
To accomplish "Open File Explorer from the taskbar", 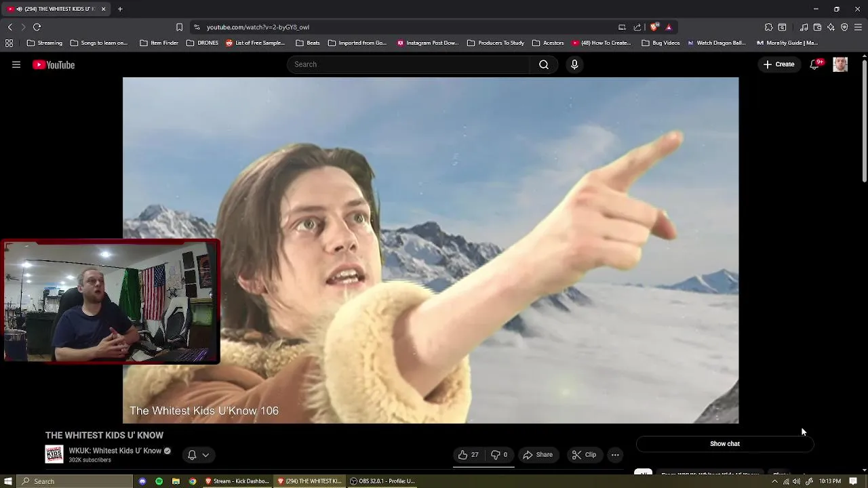I will (176, 481).
